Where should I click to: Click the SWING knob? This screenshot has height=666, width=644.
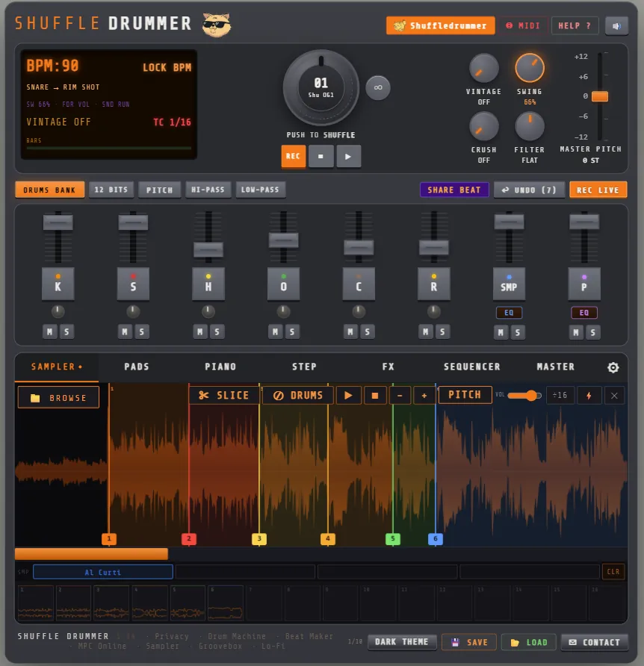tap(529, 69)
